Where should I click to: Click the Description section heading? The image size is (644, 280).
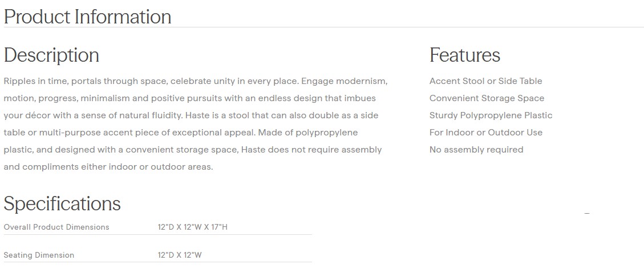[51, 55]
